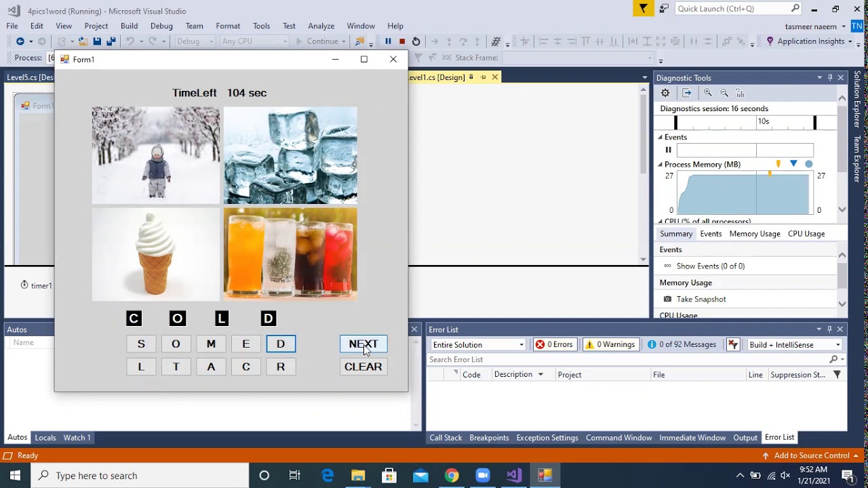Pin the Diagnostic Tools panel
The height and width of the screenshot is (488, 868).
click(x=830, y=78)
